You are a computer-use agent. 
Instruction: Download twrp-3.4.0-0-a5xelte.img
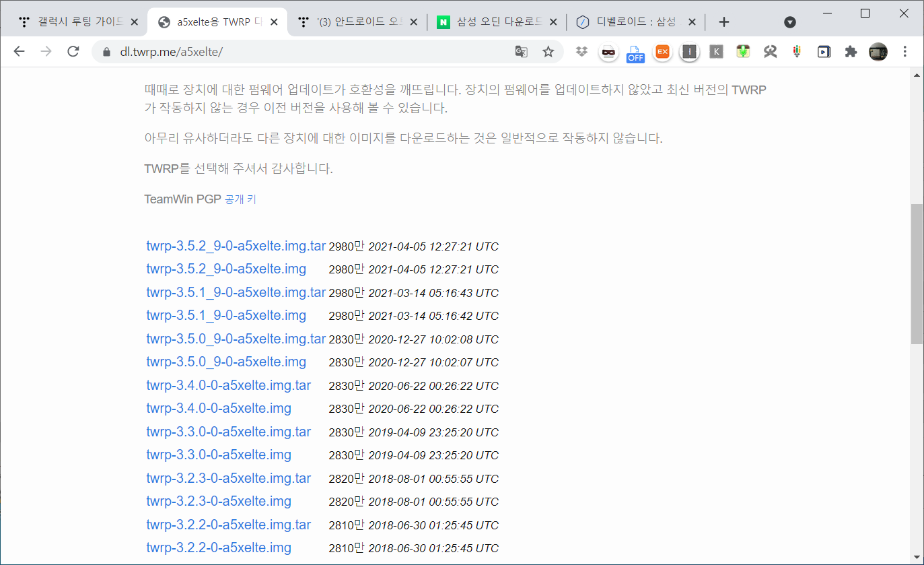pyautogui.click(x=219, y=409)
